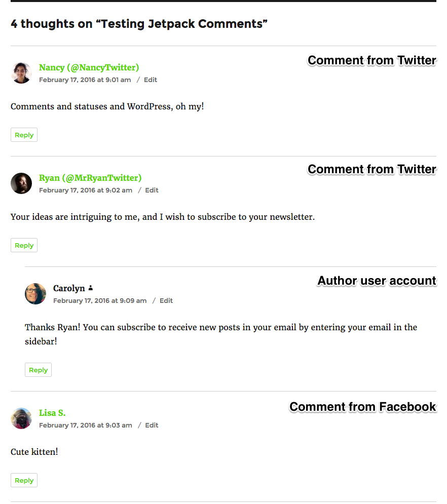The height and width of the screenshot is (504, 447).
Task: Click Carolyn's avatar picture
Action: pos(35,294)
